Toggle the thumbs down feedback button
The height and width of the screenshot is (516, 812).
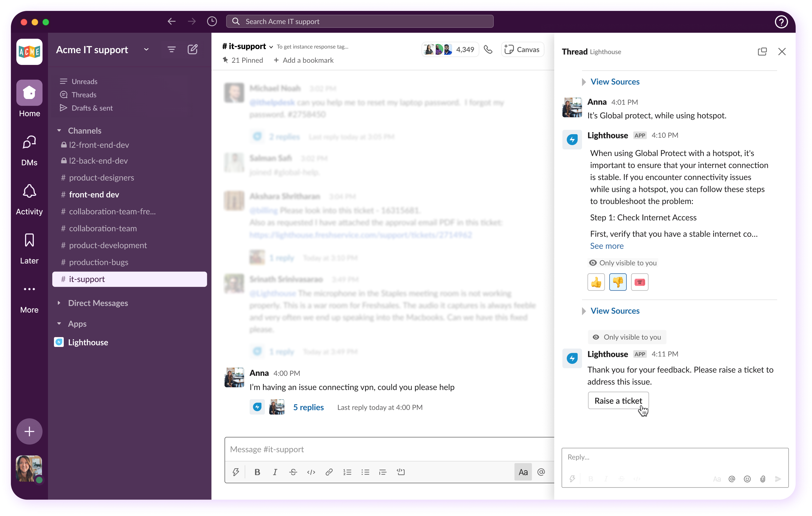point(618,282)
